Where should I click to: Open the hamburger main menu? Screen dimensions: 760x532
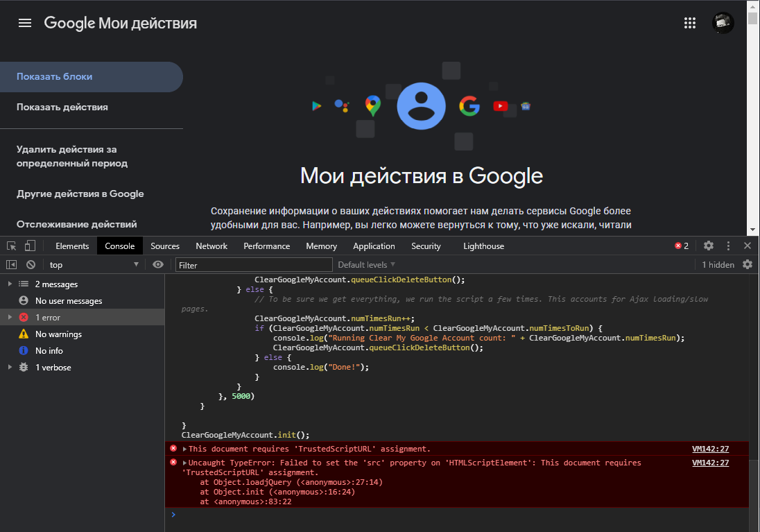pyautogui.click(x=25, y=23)
